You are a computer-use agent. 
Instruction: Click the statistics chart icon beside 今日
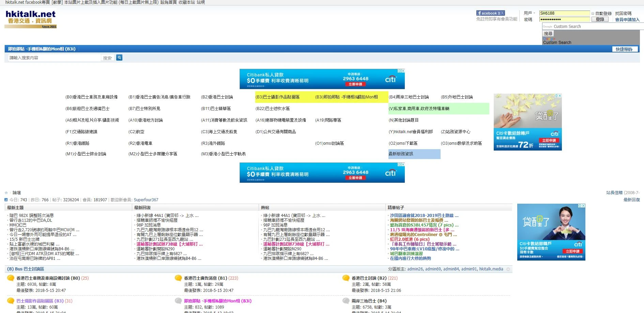(x=6, y=200)
